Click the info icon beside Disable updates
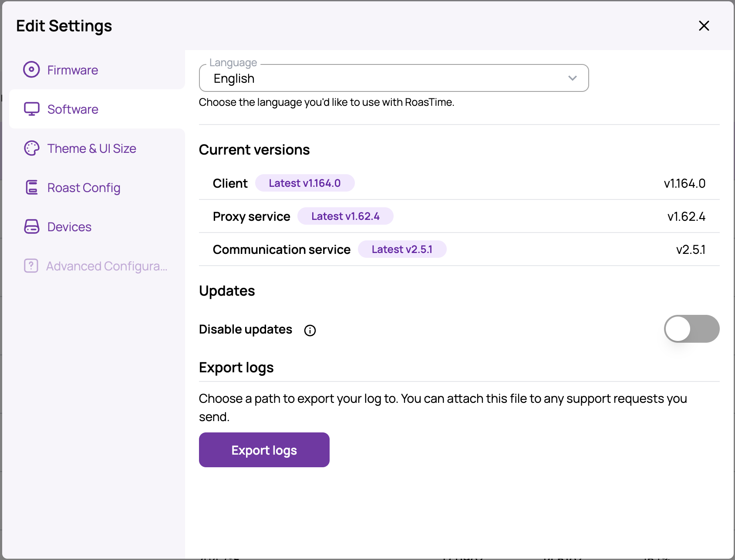This screenshot has height=560, width=735. click(x=310, y=331)
